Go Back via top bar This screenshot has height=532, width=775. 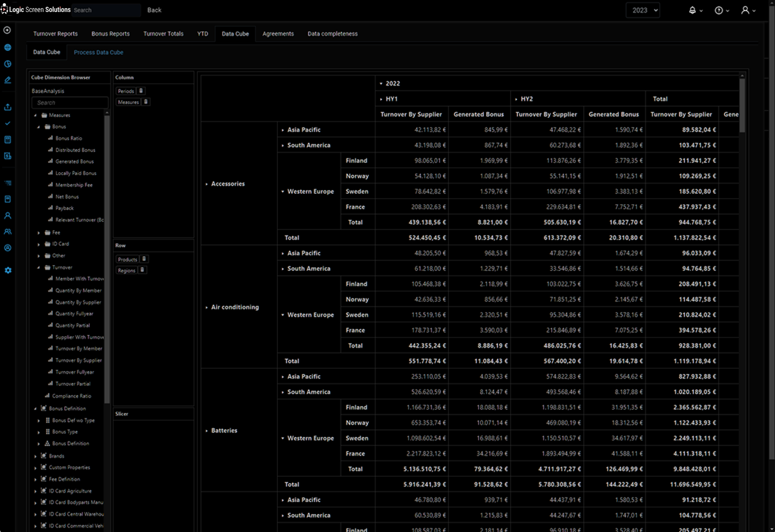click(x=154, y=10)
